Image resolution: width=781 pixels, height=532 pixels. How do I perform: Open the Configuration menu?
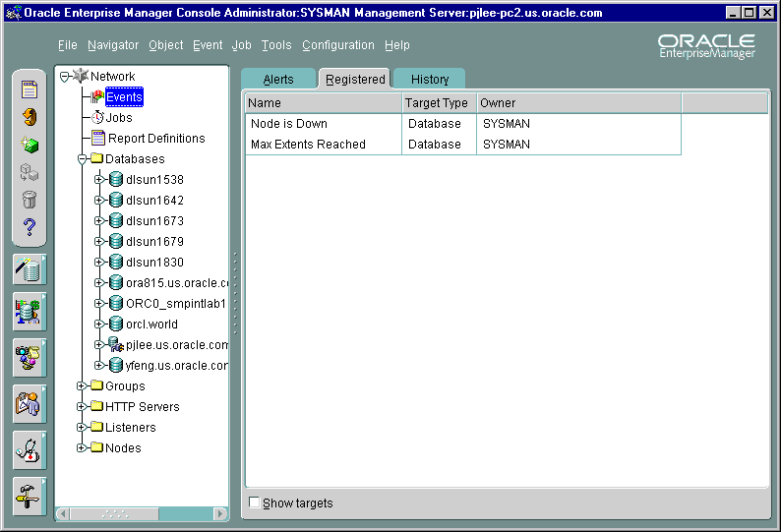coord(337,45)
